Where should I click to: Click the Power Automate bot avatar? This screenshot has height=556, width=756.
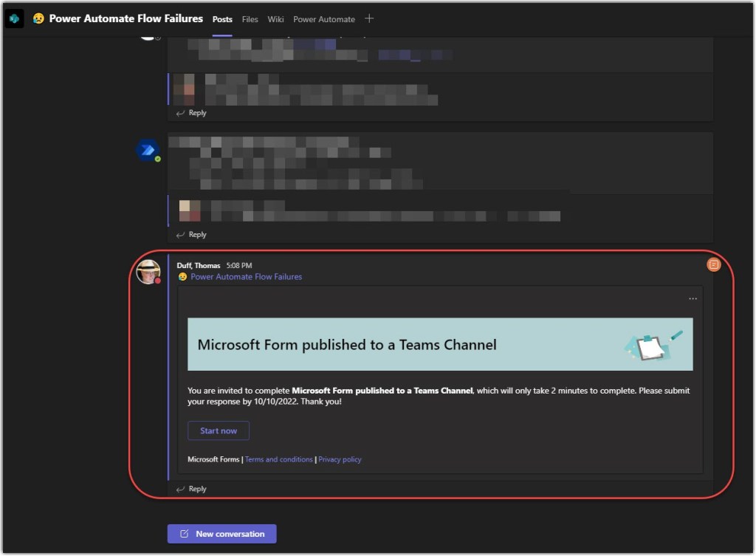tap(148, 150)
